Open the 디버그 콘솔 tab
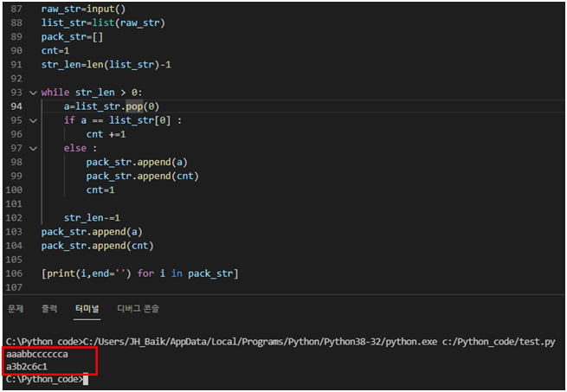 [139, 308]
